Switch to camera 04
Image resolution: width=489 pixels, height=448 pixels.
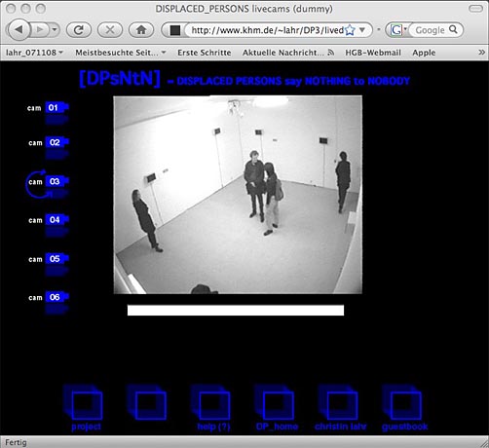pyautogui.click(x=57, y=220)
